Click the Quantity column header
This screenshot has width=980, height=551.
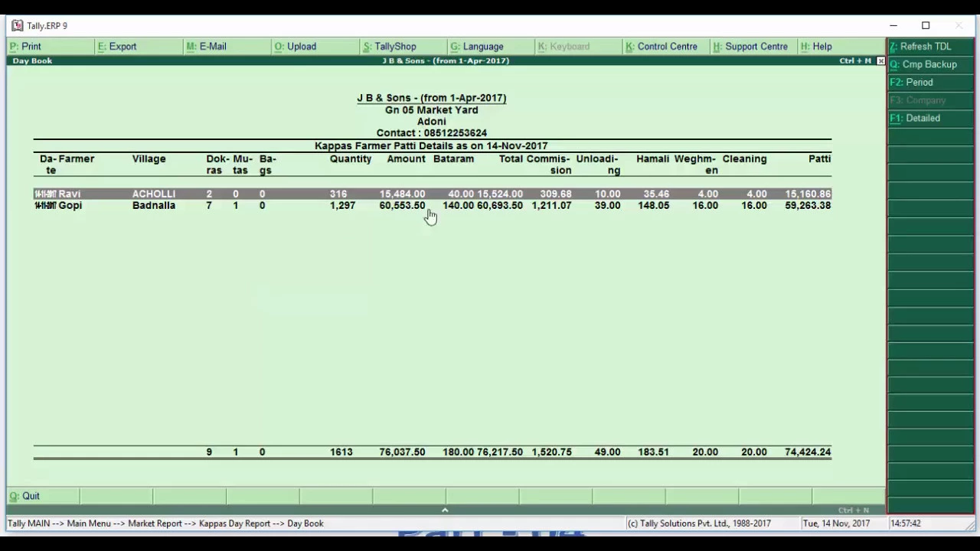coord(351,159)
